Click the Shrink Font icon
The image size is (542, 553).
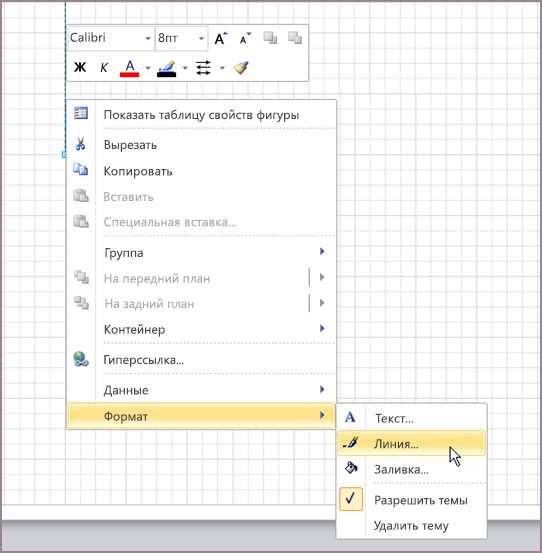point(245,38)
